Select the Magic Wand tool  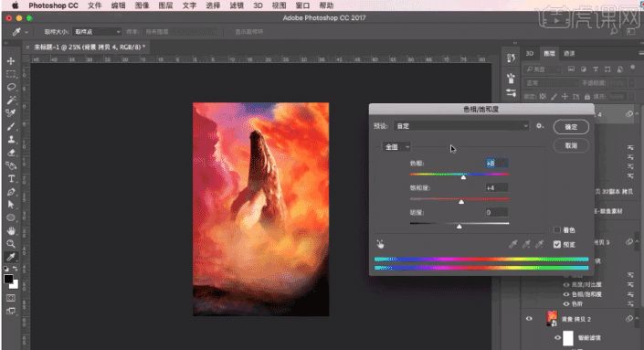pos(11,100)
